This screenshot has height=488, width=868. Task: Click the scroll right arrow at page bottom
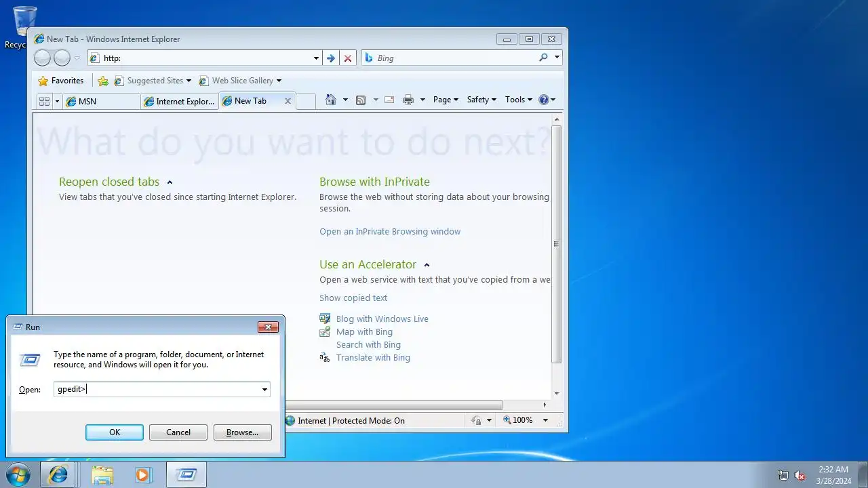click(545, 405)
